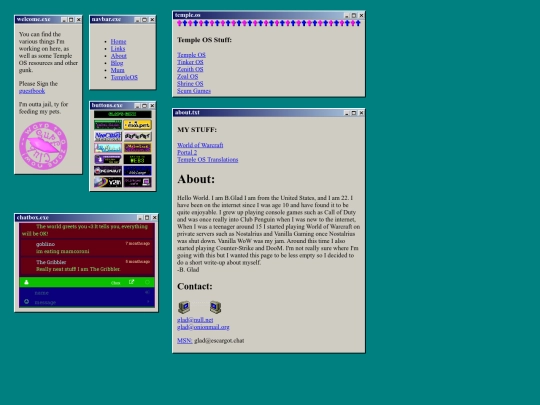The image size is (540, 405).
Task: Open Links in navbar.exe
Action: pos(118,49)
